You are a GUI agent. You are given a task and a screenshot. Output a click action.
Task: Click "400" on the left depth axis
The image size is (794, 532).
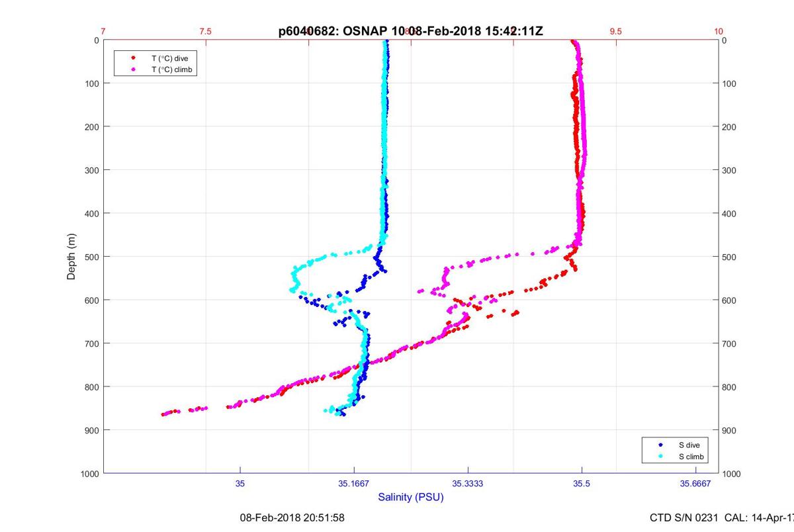click(x=92, y=213)
